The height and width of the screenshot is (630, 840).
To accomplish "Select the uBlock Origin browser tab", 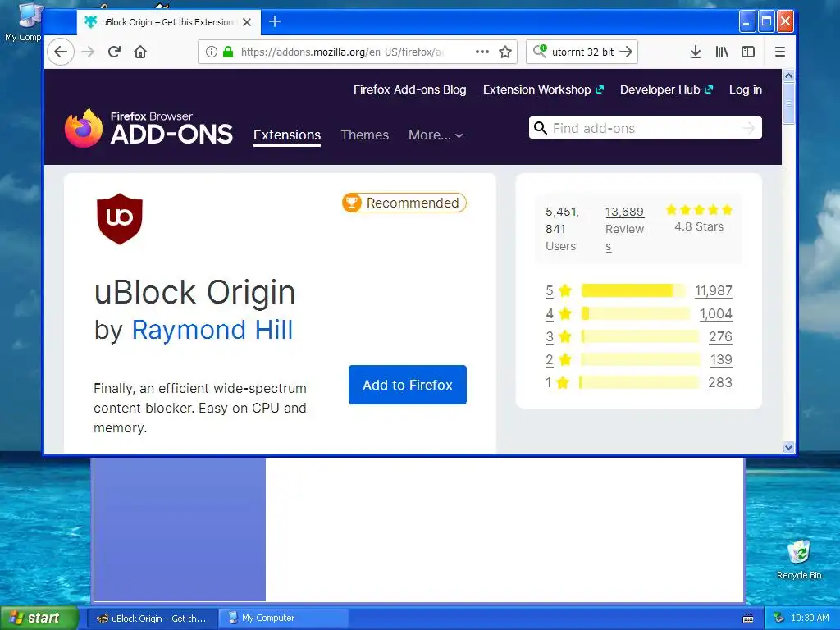I will [x=167, y=22].
